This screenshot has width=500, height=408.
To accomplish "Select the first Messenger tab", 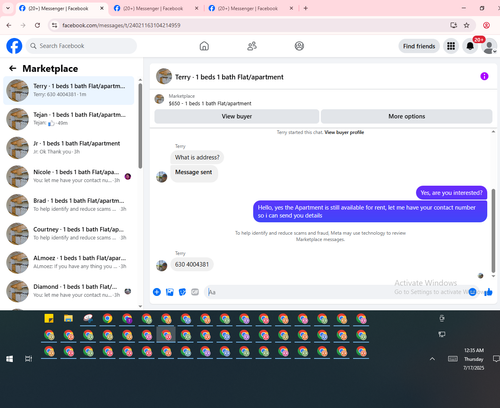I will 58,8.
